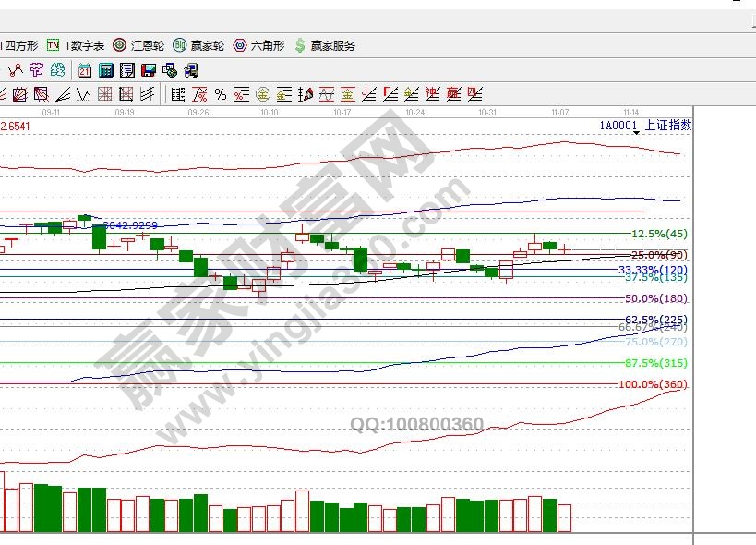The width and height of the screenshot is (756, 545).
Task: Open the 江恩轮 (Gann wheel) tool
Action: 138,45
